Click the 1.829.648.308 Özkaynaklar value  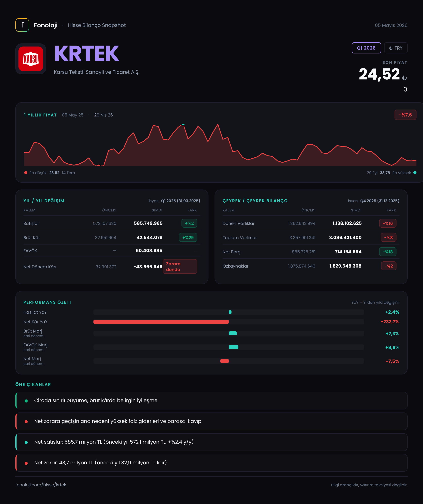point(345,266)
